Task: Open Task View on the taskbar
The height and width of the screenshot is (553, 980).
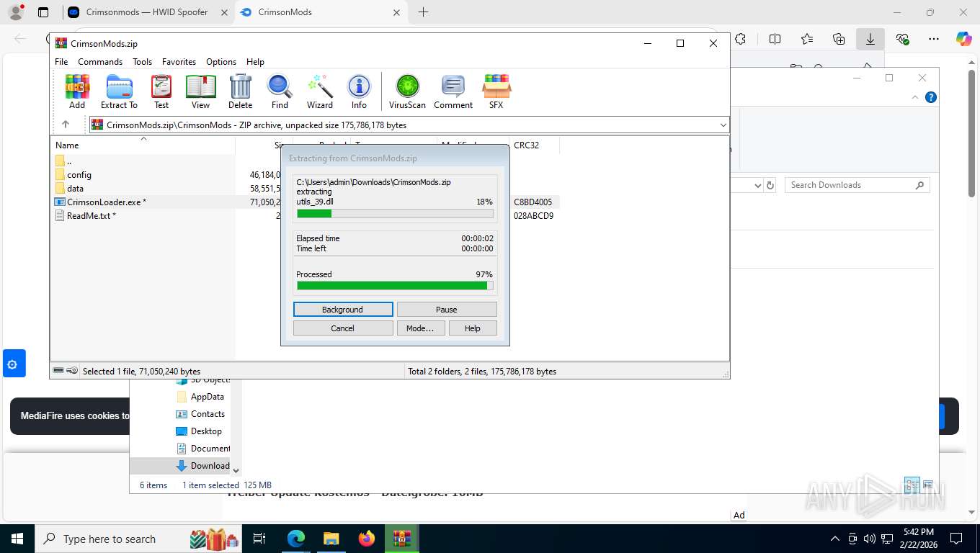Action: point(259,539)
